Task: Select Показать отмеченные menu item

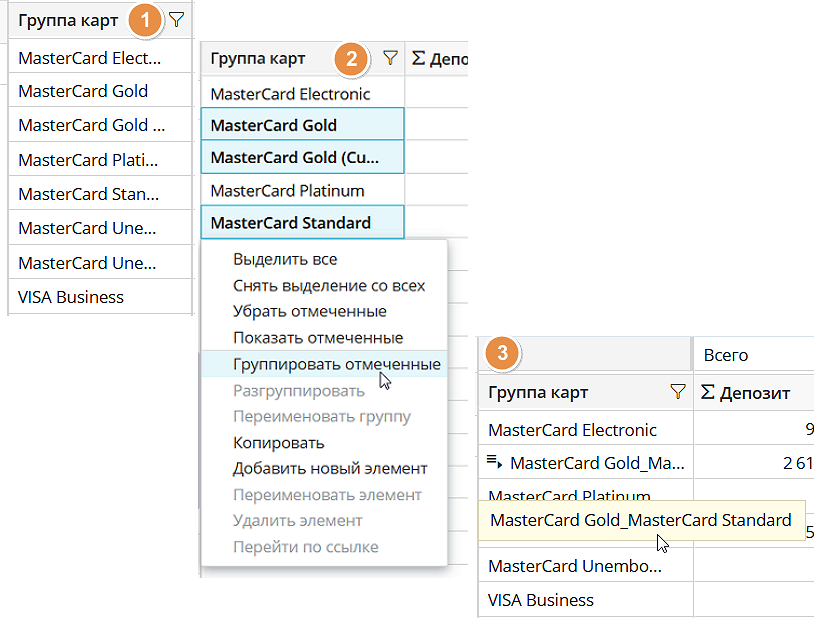Action: coord(318,338)
